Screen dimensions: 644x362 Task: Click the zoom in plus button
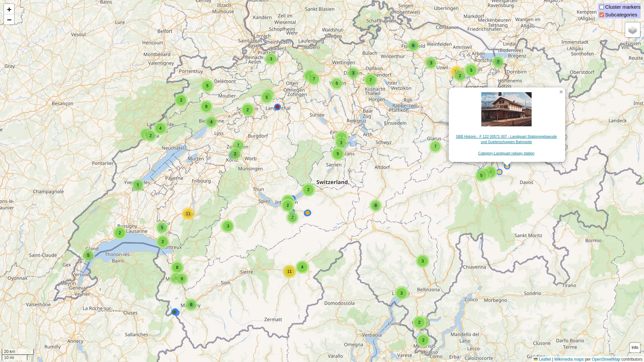tap(9, 9)
